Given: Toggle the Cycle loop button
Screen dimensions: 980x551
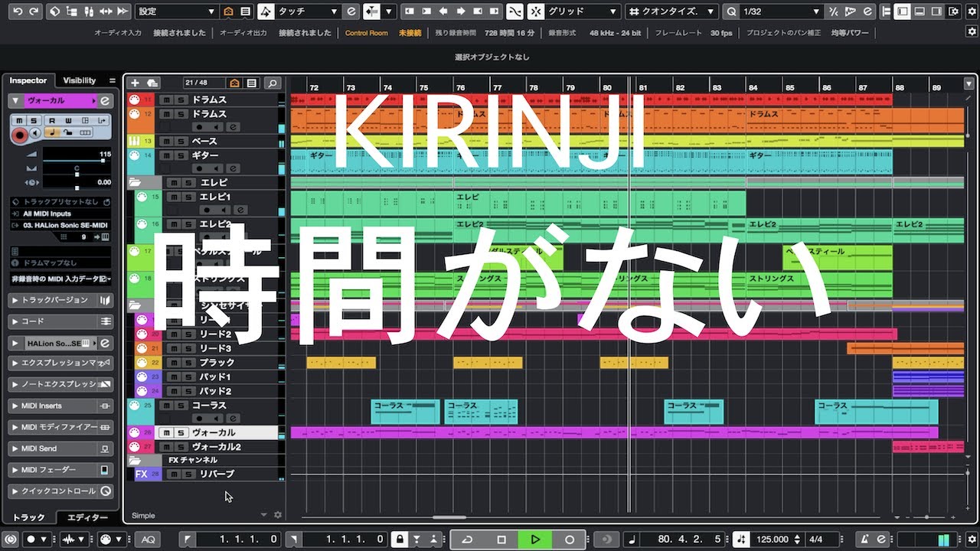Looking at the screenshot, I should click(x=467, y=540).
